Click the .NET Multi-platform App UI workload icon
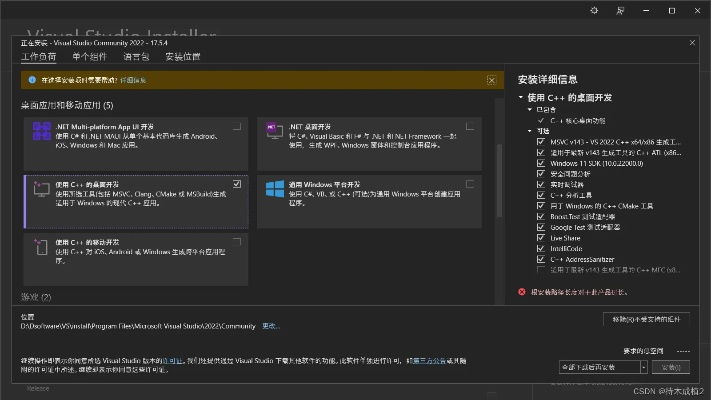Viewport: 711px width, 400px height. point(42,130)
